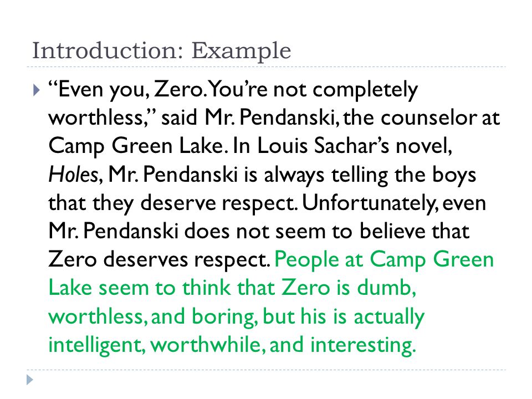This screenshot has height=399, width=532.
Task: Click the dashed line under the title
Action: click(267, 67)
